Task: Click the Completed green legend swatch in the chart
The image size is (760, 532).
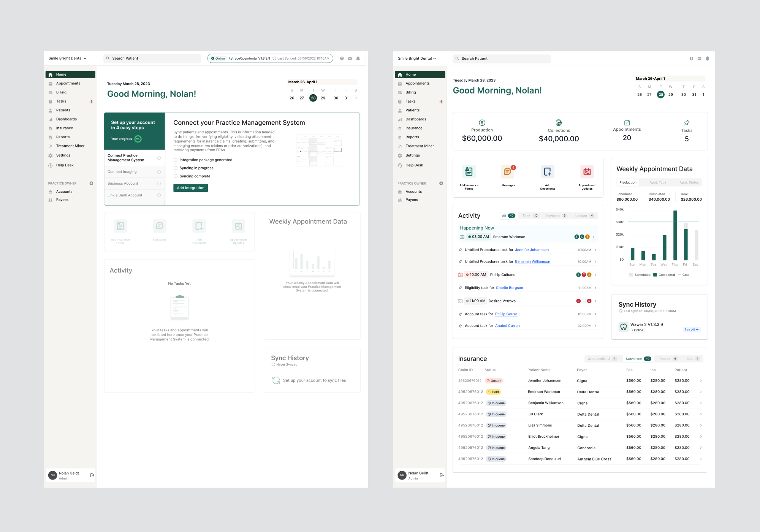Action: coord(655,275)
